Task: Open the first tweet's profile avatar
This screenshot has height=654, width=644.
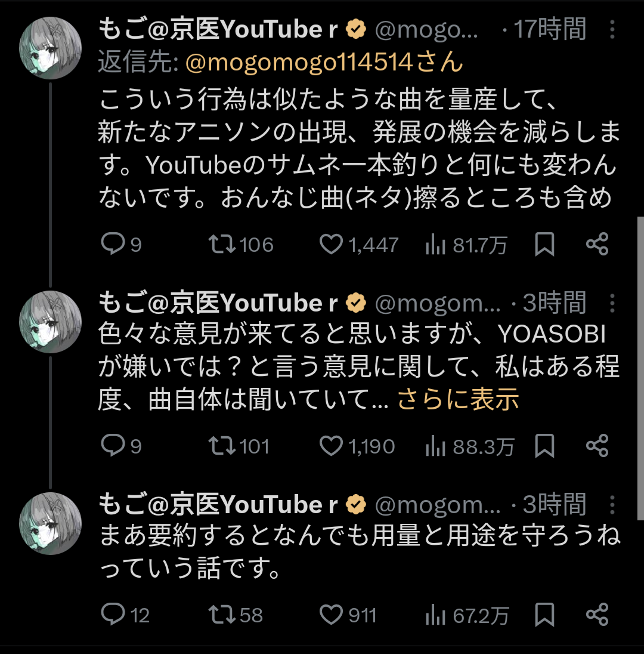Action: tap(51, 48)
